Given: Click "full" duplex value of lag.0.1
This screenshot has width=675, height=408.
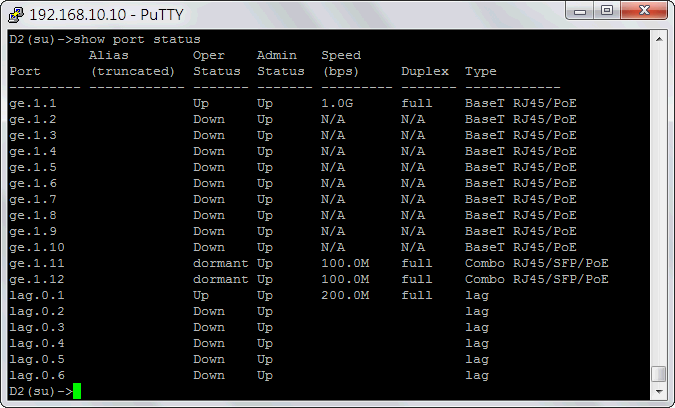Looking at the screenshot, I should [417, 296].
